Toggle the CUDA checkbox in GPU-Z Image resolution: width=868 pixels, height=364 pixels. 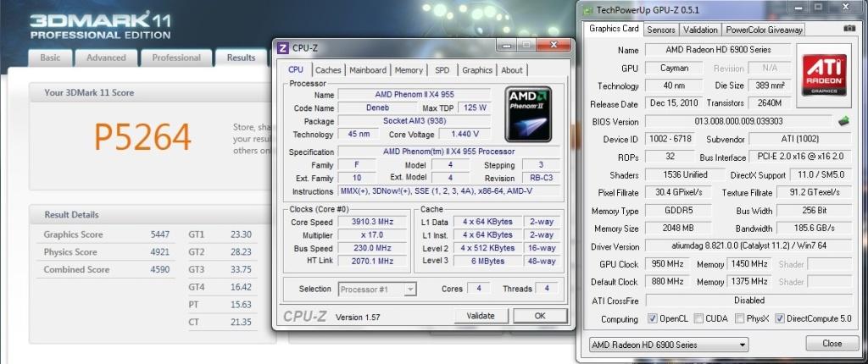(699, 318)
